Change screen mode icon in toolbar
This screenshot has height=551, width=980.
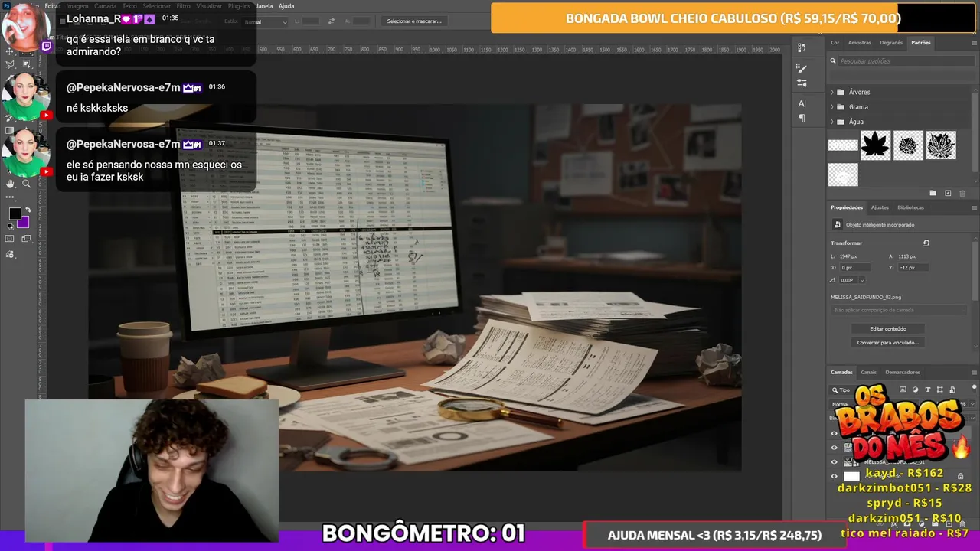(x=26, y=239)
